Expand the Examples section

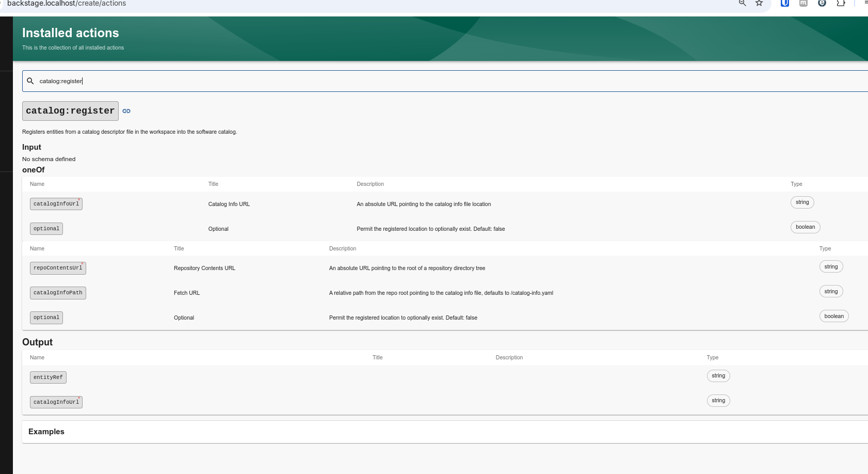pyautogui.click(x=46, y=432)
